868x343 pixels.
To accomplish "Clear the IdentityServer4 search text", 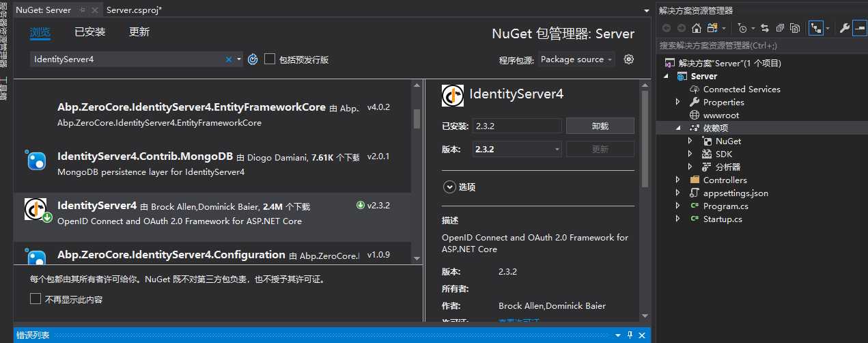I will (x=229, y=59).
